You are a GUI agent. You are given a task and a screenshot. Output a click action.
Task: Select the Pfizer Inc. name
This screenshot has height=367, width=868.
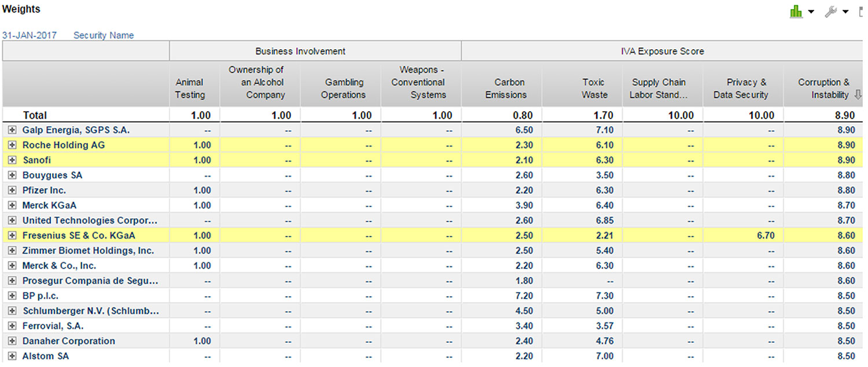click(x=45, y=190)
